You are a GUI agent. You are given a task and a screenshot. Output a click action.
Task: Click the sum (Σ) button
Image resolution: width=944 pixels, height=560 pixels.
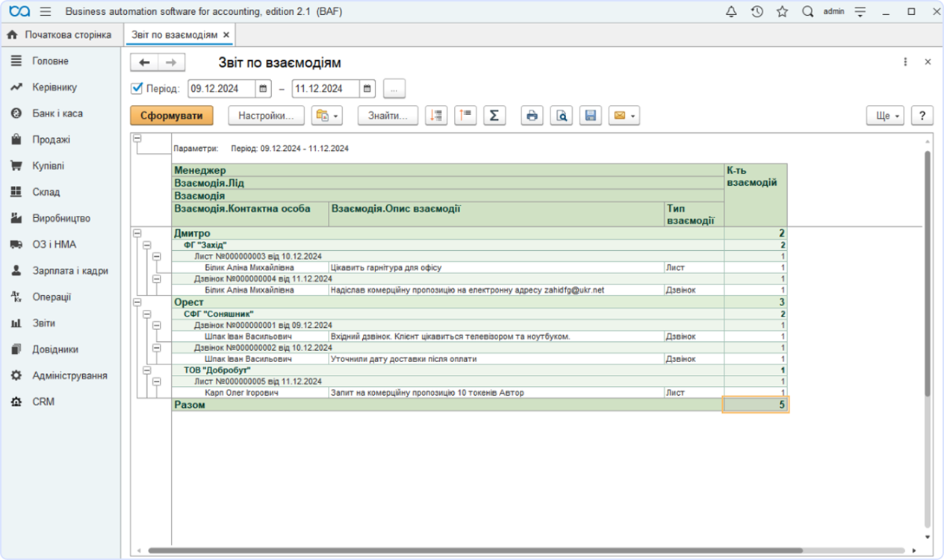tap(494, 116)
